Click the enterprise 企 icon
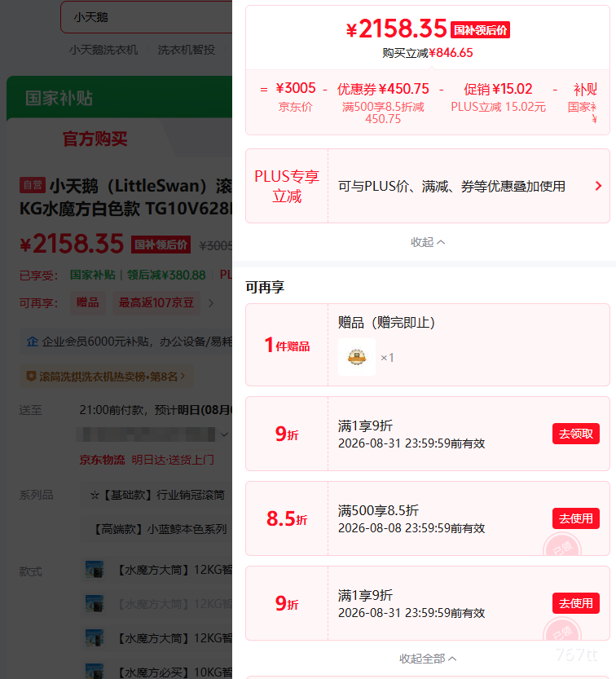 (x=33, y=342)
